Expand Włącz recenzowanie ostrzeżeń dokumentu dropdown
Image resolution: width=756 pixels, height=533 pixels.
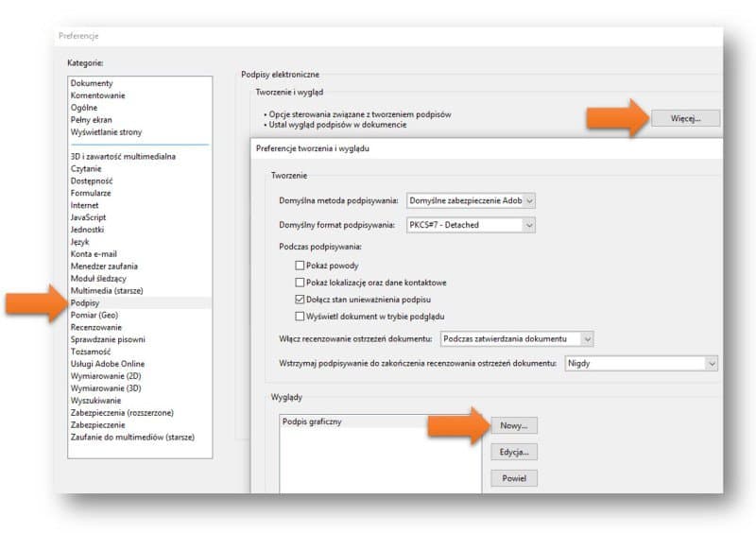pyautogui.click(x=517, y=338)
